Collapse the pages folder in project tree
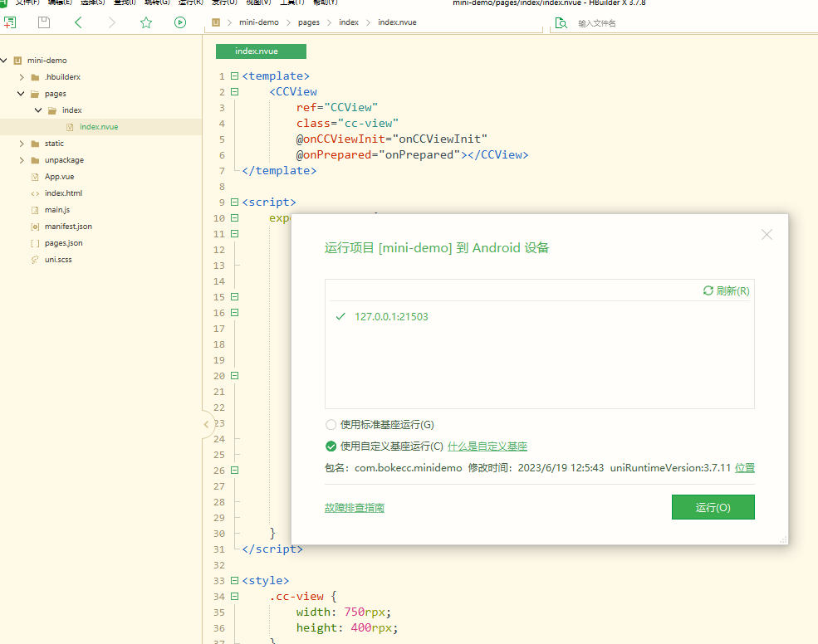The image size is (818, 644). [x=22, y=94]
